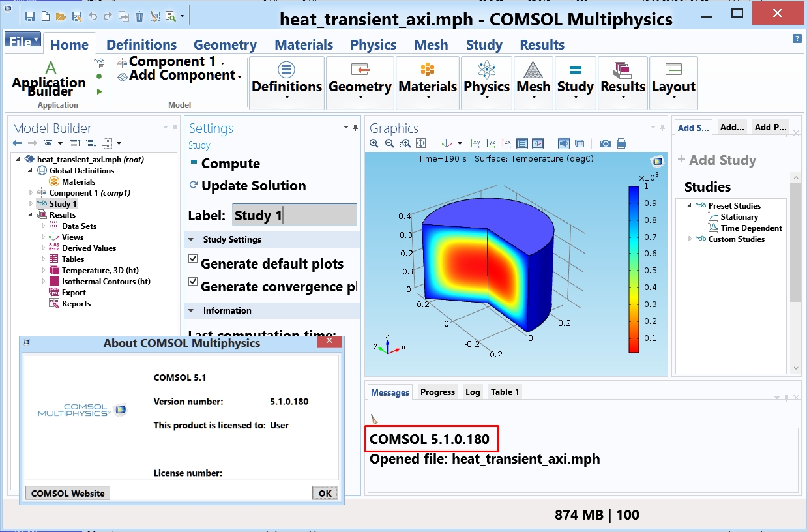The image size is (807, 532).
Task: Toggle scene light in Graphics toolbar
Action: (564, 143)
